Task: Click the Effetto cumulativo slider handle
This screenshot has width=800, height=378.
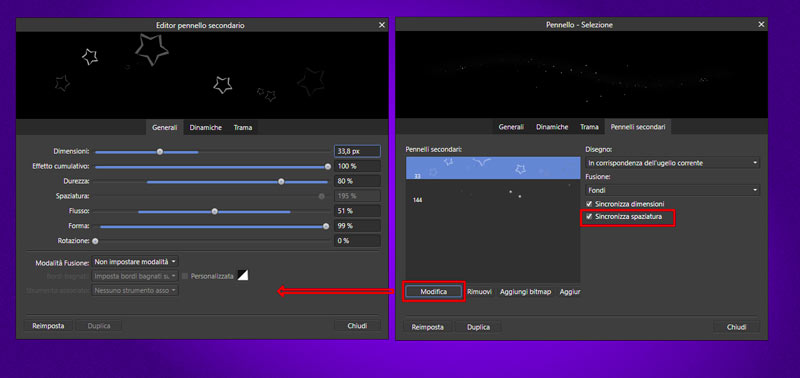Action: click(x=328, y=166)
